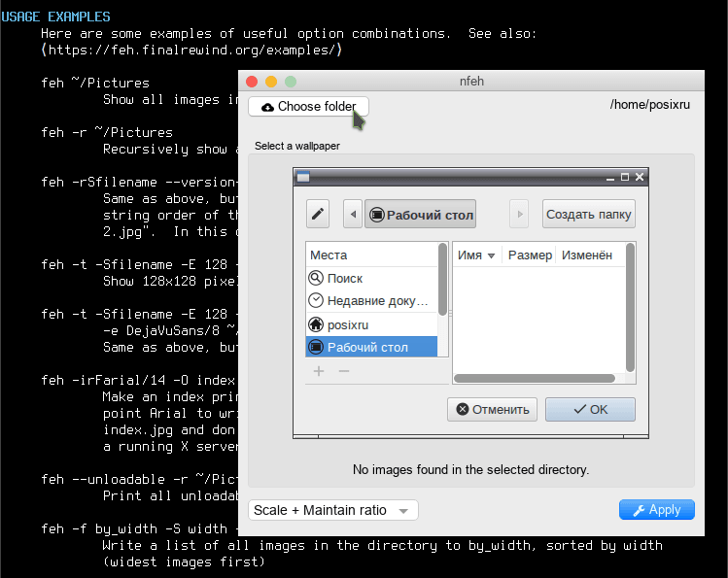728x578 pixels.
Task: Click the minus remove-bookmark button
Action: [x=343, y=371]
